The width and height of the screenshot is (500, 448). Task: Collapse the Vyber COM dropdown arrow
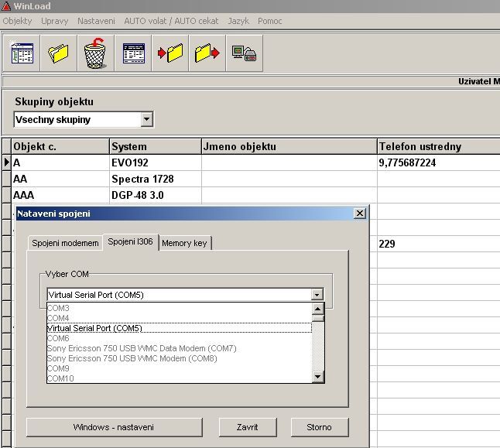pos(316,295)
